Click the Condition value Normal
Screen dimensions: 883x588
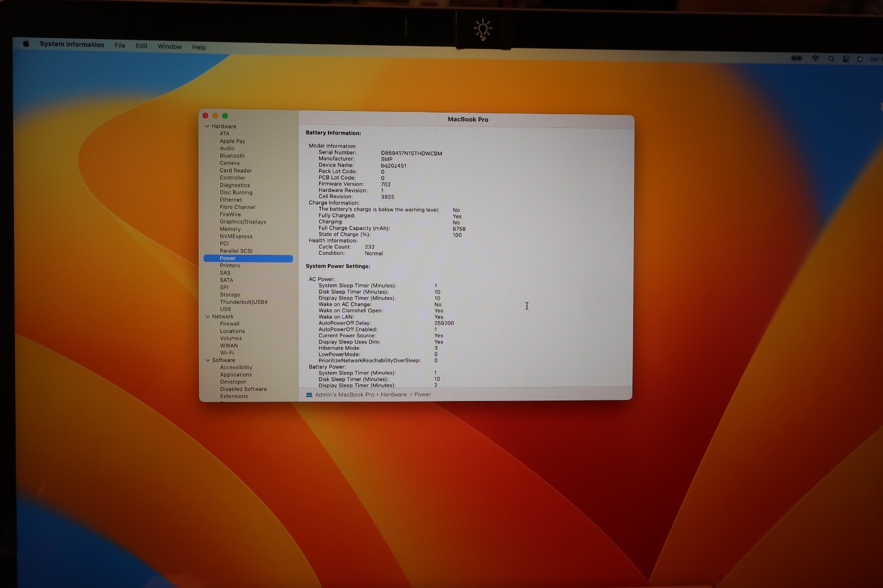[374, 254]
